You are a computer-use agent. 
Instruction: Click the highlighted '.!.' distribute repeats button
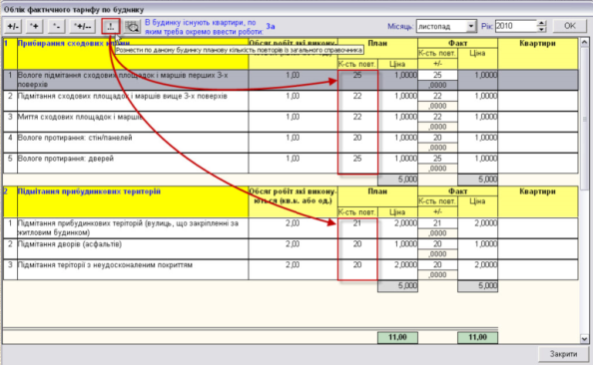111,27
